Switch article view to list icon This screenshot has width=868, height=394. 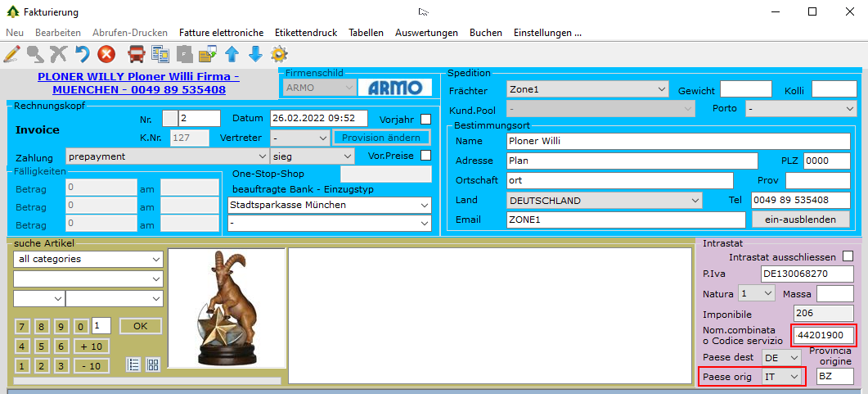[x=134, y=365]
